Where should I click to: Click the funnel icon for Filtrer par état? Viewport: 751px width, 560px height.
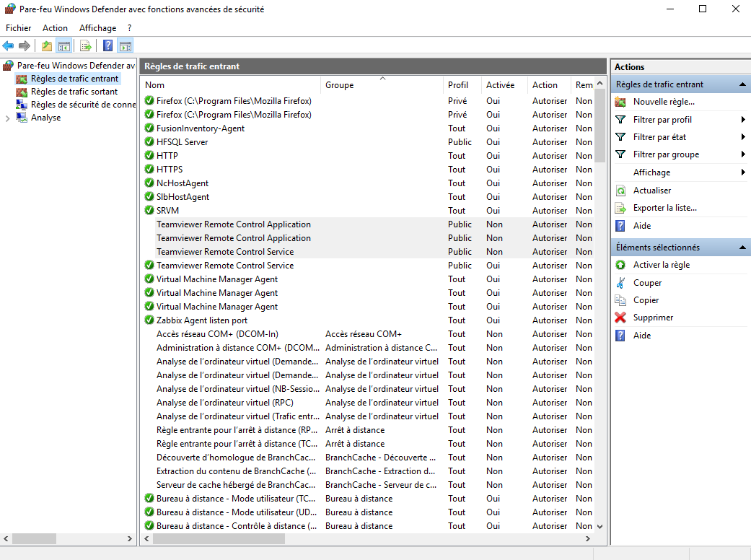pos(620,137)
